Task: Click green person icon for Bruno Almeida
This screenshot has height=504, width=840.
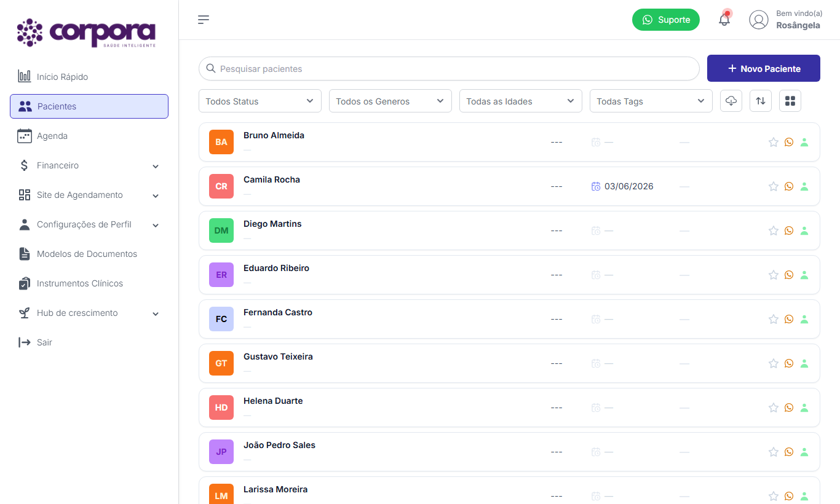Action: [804, 142]
